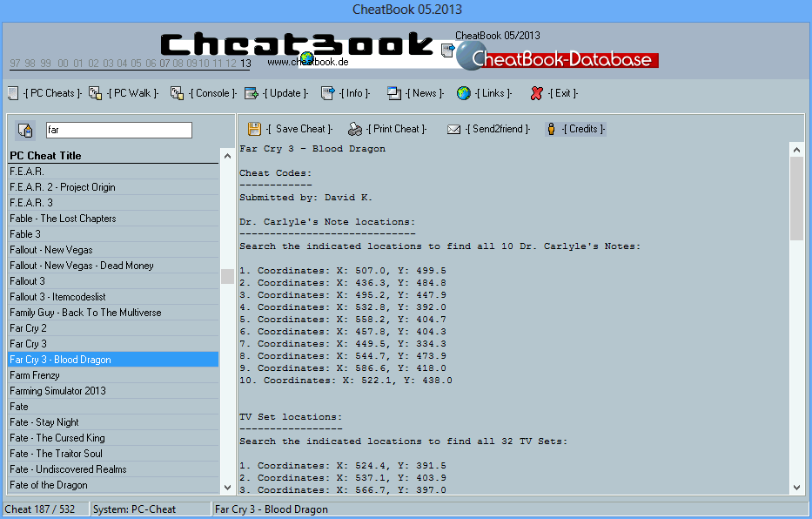Open the Info icon
Image resolution: width=812 pixels, height=519 pixels.
coord(328,93)
